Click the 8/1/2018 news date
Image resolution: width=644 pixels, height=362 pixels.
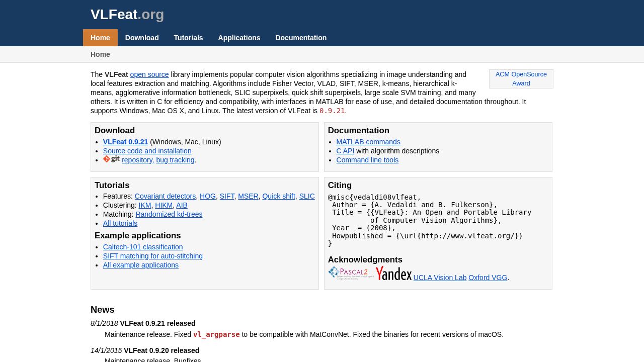pos(104,323)
